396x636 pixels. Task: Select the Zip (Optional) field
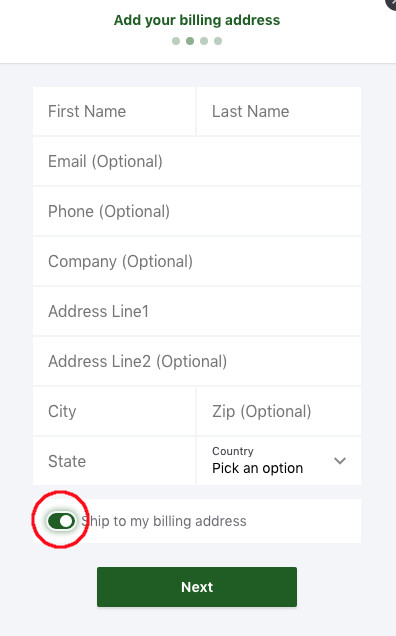coord(279,411)
